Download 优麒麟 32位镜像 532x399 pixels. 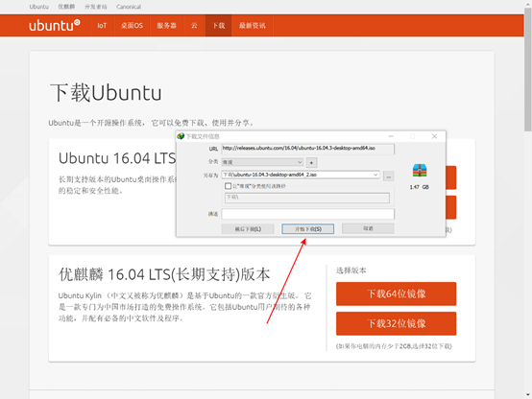click(x=397, y=324)
